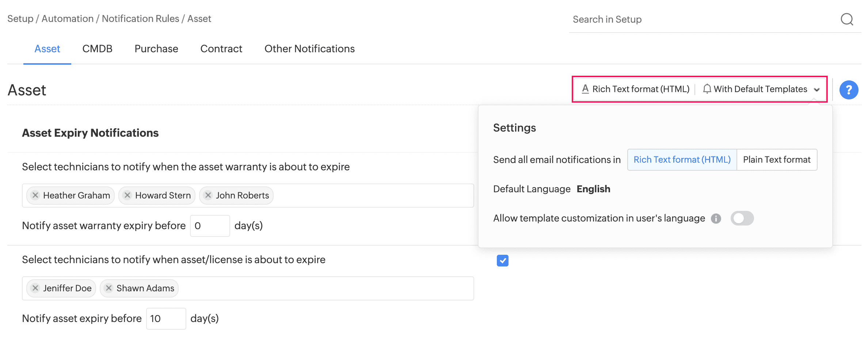Remove Howard Stern from technicians
The height and width of the screenshot is (337, 868).
127,195
